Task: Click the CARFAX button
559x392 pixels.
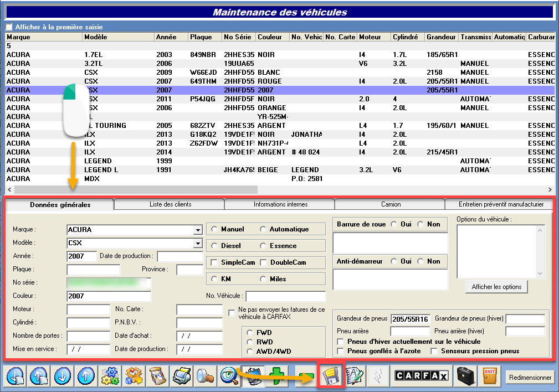Action: pyautogui.click(x=422, y=376)
